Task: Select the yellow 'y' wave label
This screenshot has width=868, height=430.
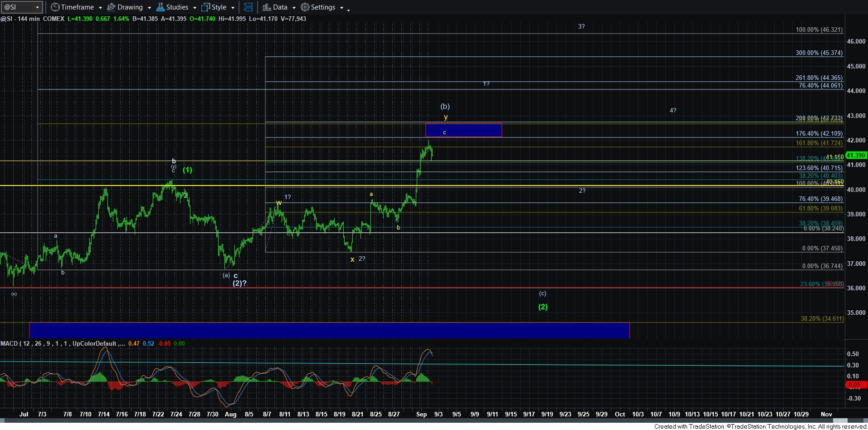Action: 446,117
